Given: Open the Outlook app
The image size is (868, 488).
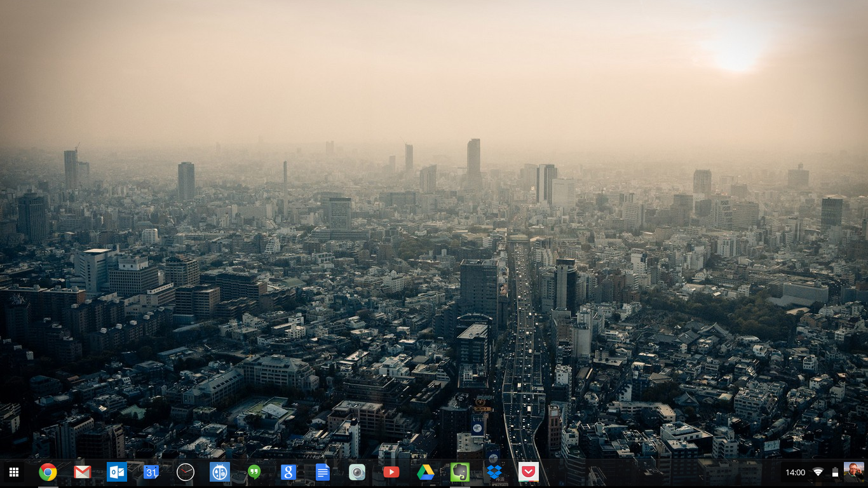Looking at the screenshot, I should (x=117, y=472).
